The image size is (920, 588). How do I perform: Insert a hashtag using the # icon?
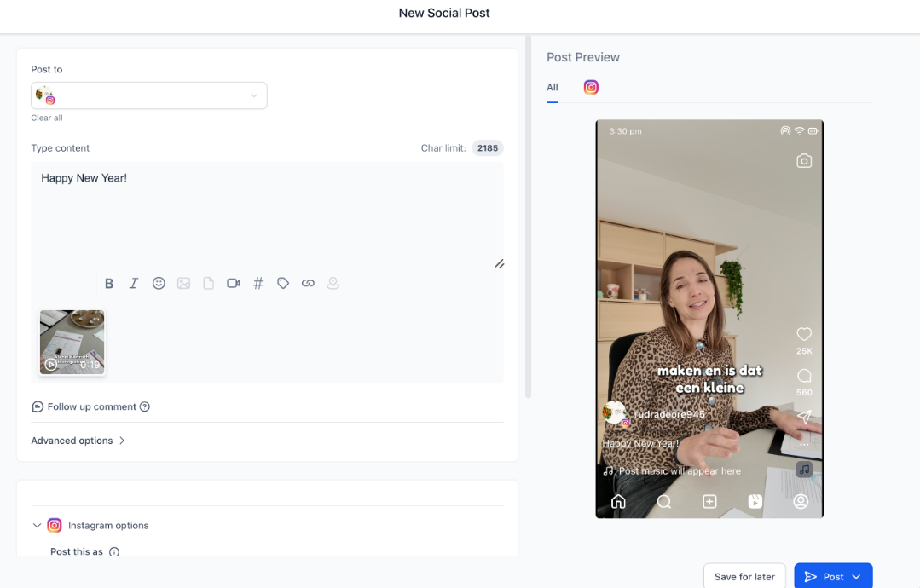tap(258, 284)
